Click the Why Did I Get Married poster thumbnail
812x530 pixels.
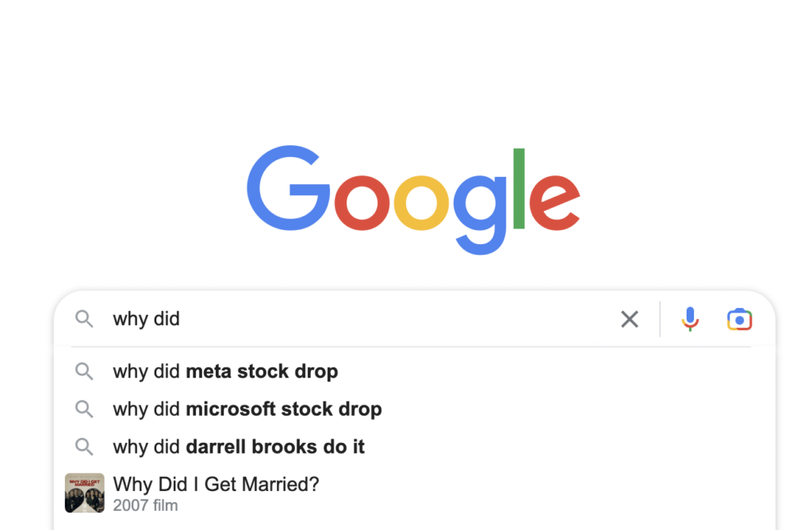tap(84, 493)
